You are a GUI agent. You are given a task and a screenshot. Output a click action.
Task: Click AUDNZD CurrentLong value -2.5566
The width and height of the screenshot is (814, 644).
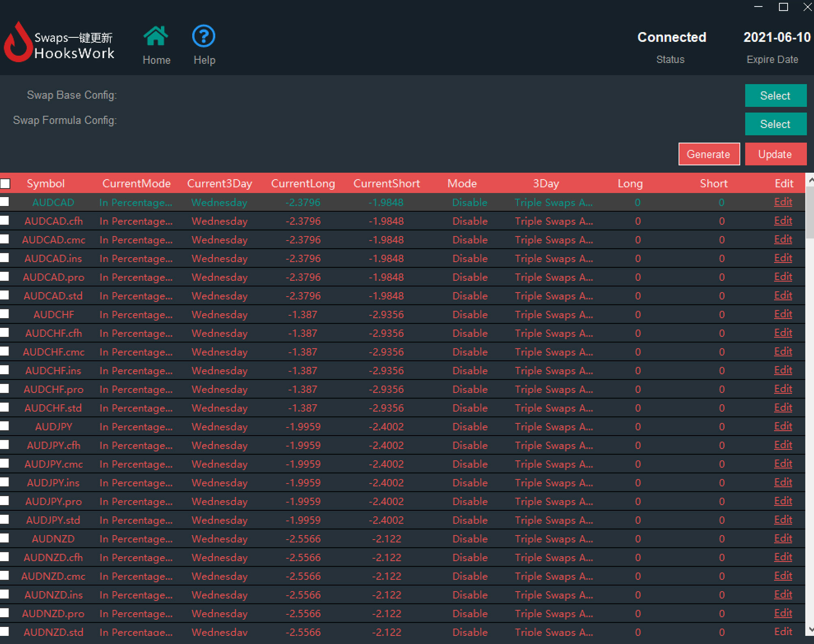click(303, 539)
